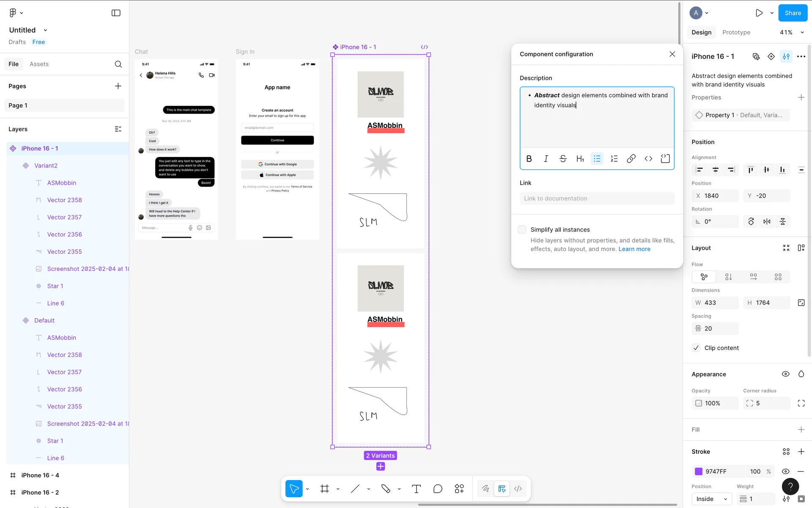Open the Assets tab
The height and width of the screenshot is (508, 812).
[39, 64]
